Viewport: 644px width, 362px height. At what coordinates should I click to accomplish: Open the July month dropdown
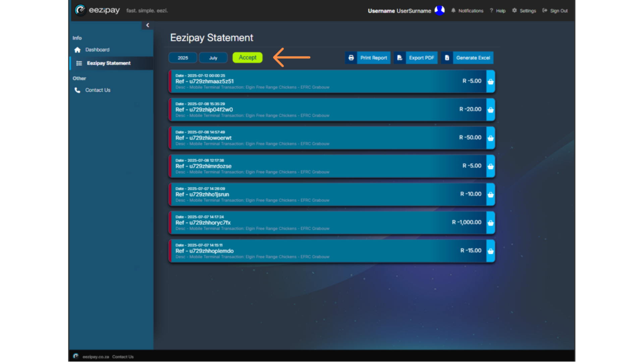213,58
